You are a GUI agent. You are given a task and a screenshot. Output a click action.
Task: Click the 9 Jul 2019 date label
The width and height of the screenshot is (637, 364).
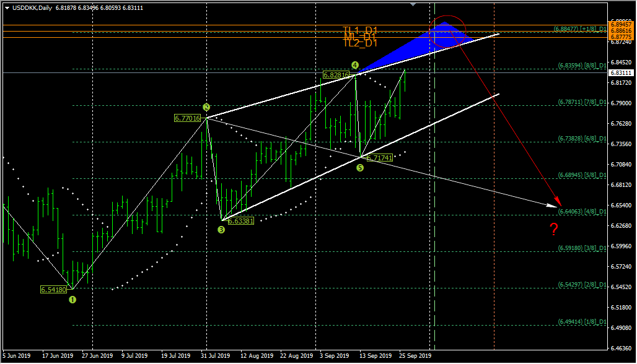[x=134, y=355]
